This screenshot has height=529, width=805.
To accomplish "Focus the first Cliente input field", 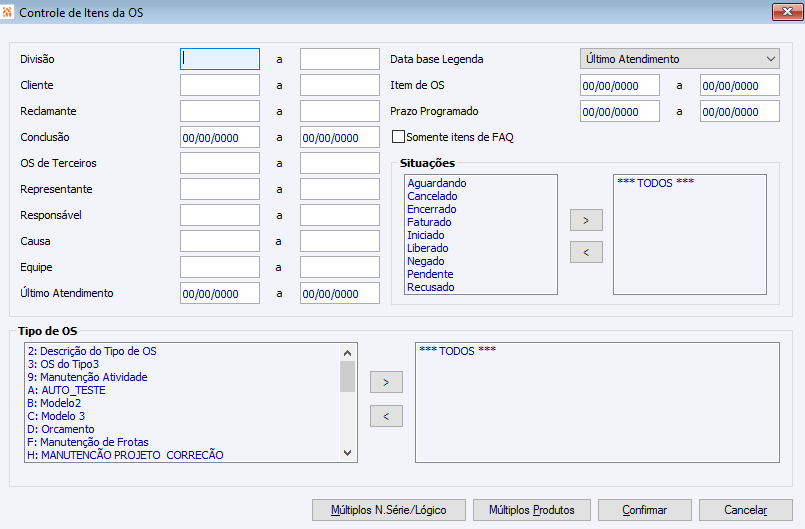I will (220, 85).
